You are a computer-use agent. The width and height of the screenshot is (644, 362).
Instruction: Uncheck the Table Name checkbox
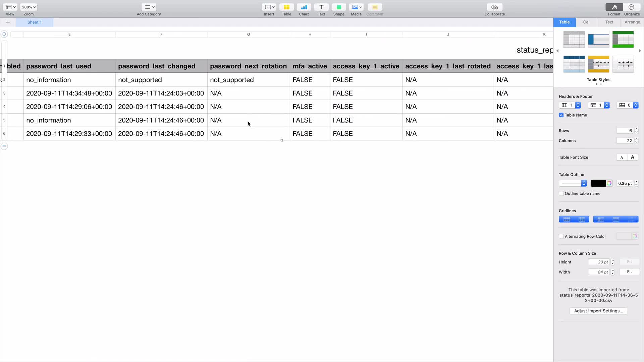coord(561,115)
